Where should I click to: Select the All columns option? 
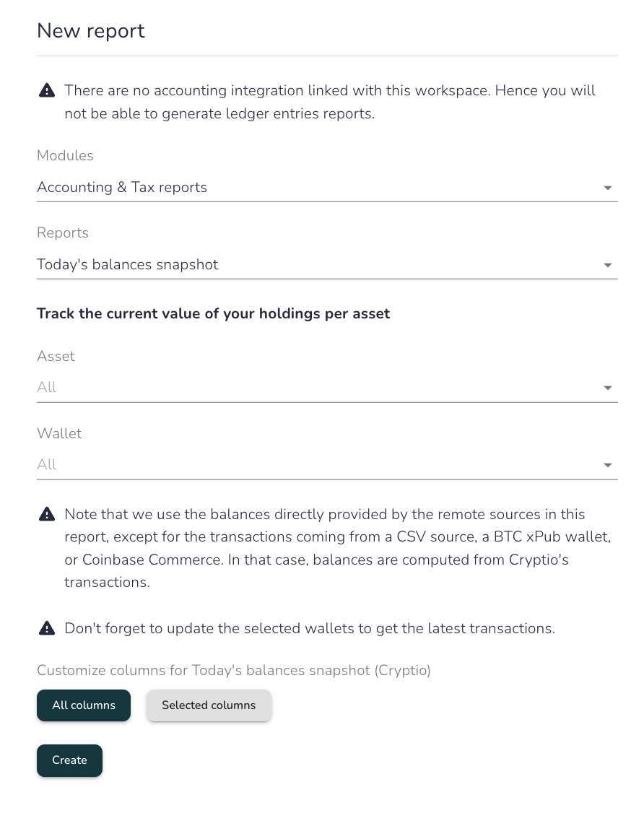[x=84, y=705]
